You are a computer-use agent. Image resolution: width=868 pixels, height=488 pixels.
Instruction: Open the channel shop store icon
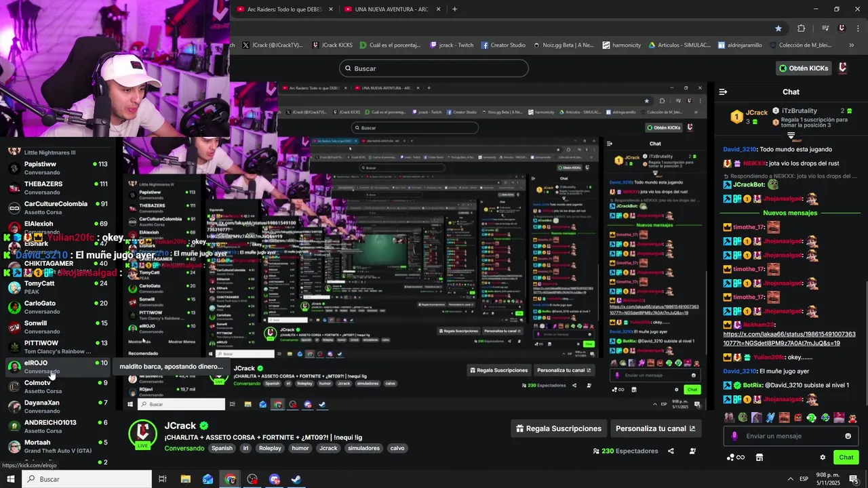point(759,457)
